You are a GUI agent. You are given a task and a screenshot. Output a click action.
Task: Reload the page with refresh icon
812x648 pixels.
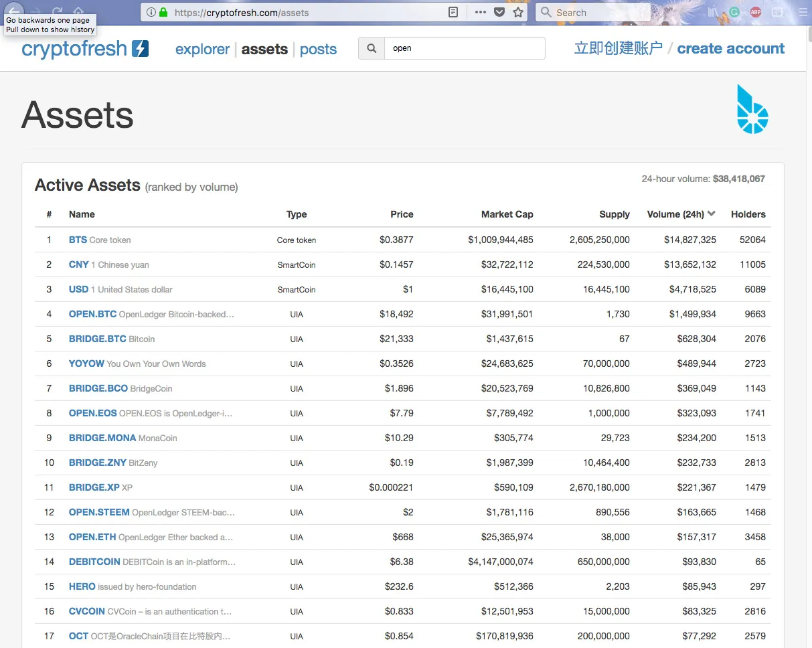pos(58,12)
